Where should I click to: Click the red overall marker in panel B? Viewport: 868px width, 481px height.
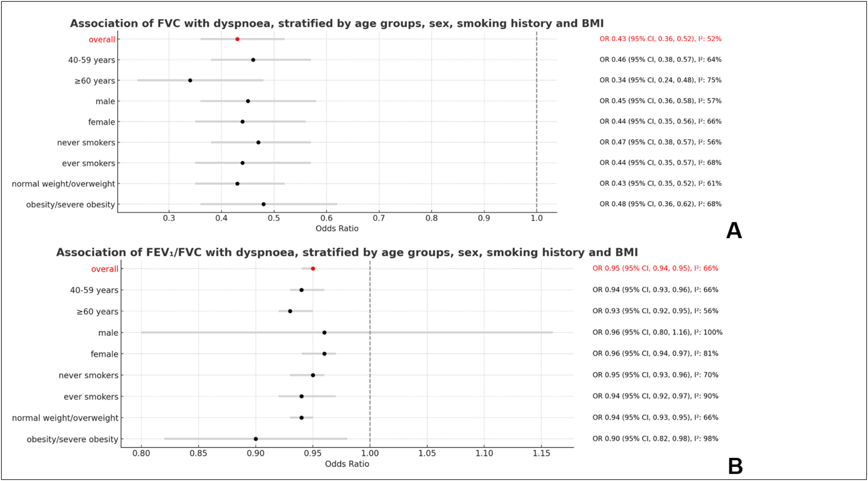pos(313,269)
